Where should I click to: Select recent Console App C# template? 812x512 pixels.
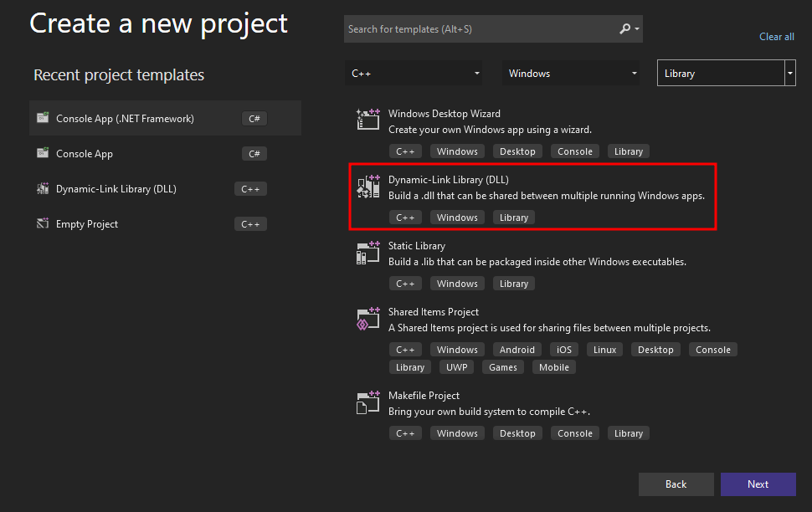click(84, 154)
